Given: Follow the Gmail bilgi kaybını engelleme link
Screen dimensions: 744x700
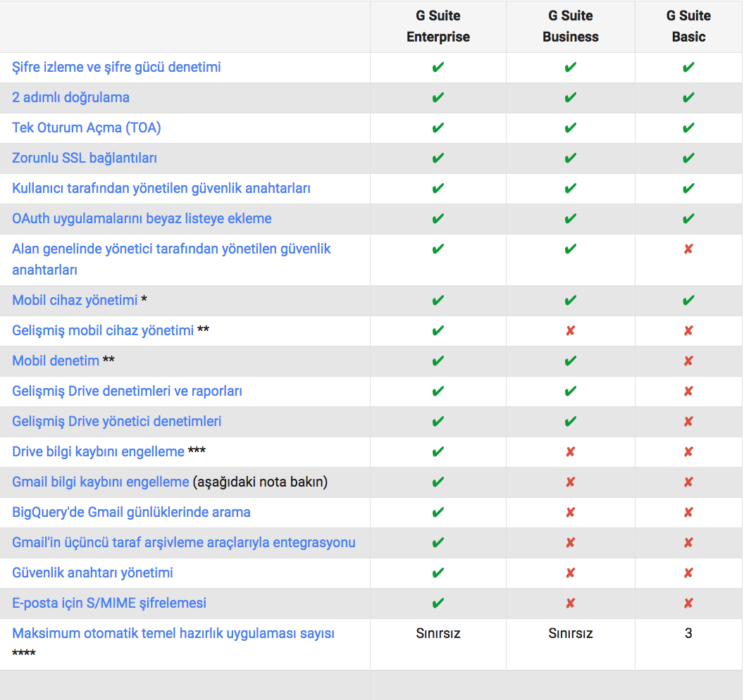Looking at the screenshot, I should click(x=101, y=482).
